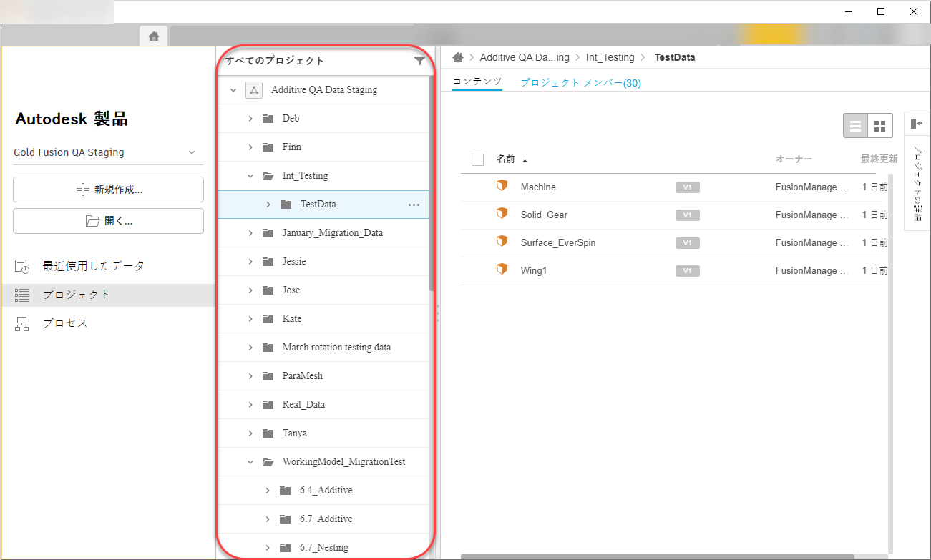Expand the 6.7_Nesting folder
Viewport: 931px width, 560px height.
pos(268,548)
